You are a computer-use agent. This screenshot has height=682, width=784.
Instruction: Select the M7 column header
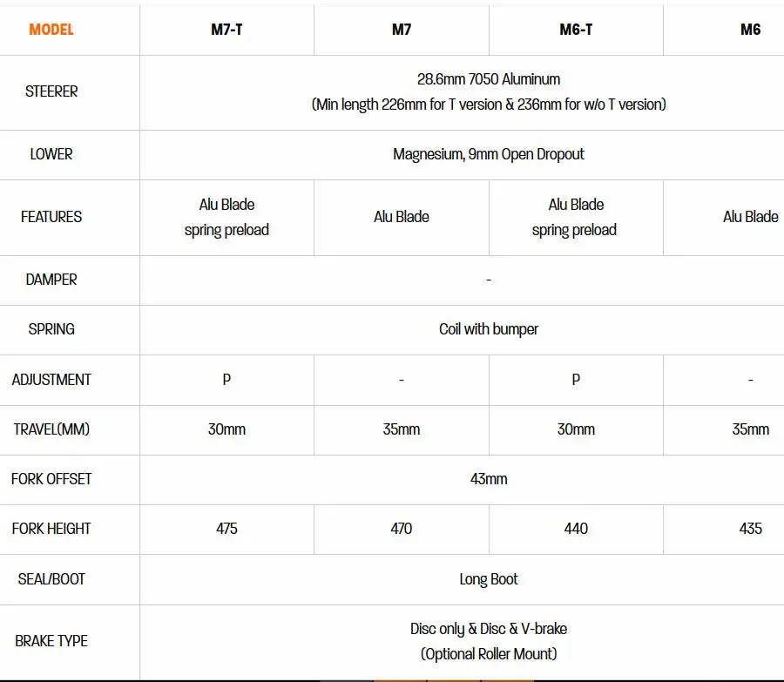click(402, 30)
